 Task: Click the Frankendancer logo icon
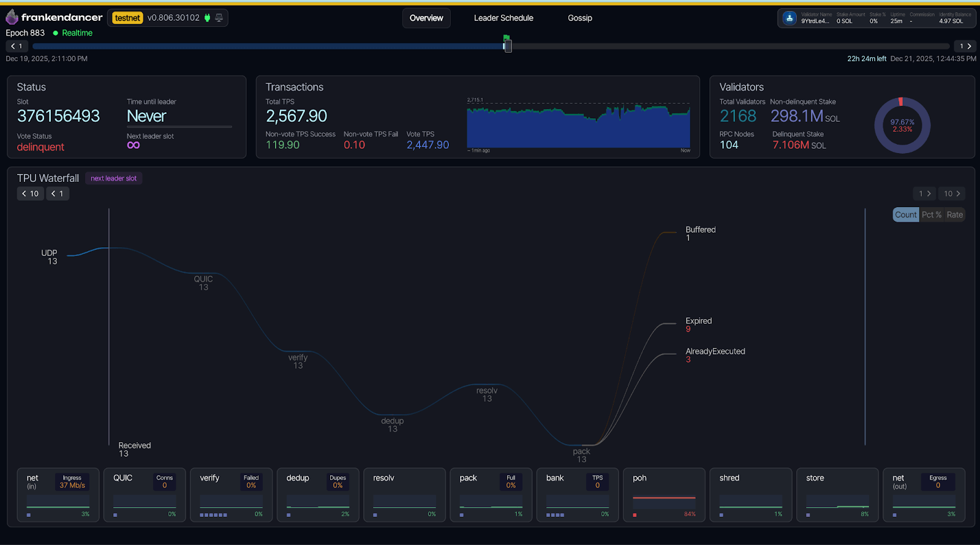point(12,17)
